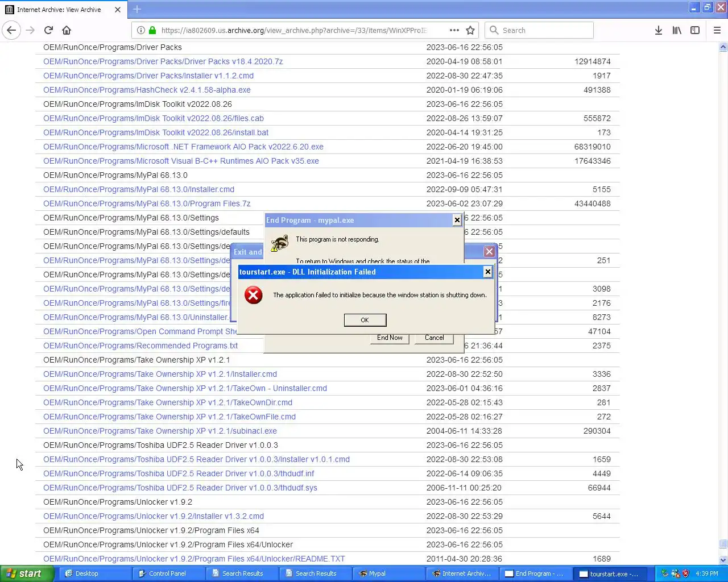Click the Internet Archive tab title
This screenshot has height=582, width=728.
[59, 10]
